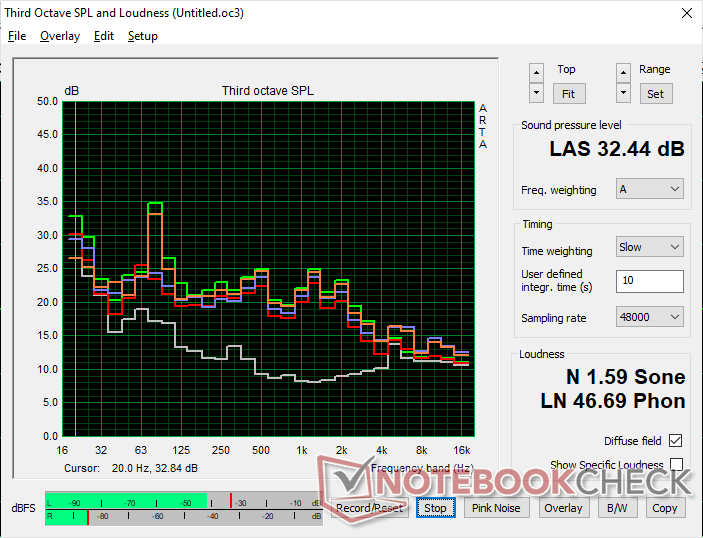Open the Freq. weighting dropdown
703x538 pixels.
tap(649, 189)
